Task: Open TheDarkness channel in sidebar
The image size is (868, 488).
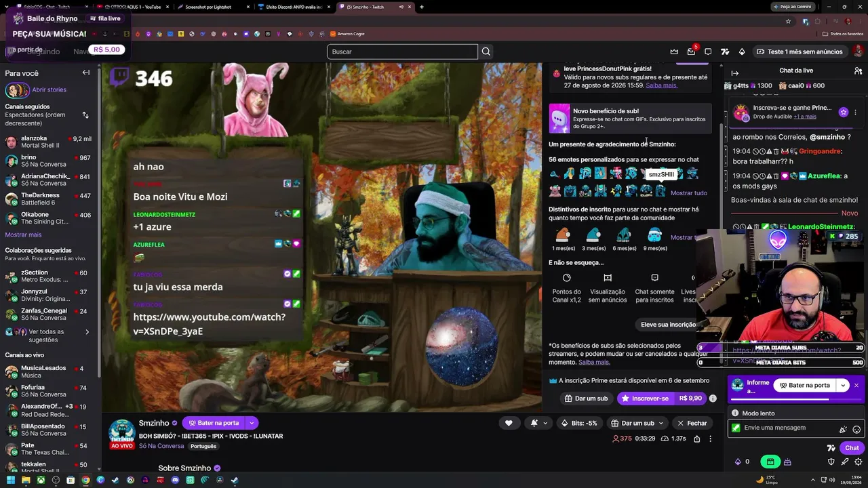Action: (x=48, y=199)
